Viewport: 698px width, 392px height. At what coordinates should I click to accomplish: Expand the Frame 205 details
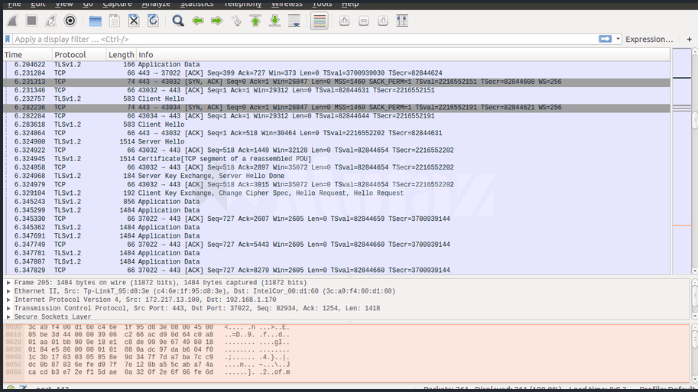point(8,283)
